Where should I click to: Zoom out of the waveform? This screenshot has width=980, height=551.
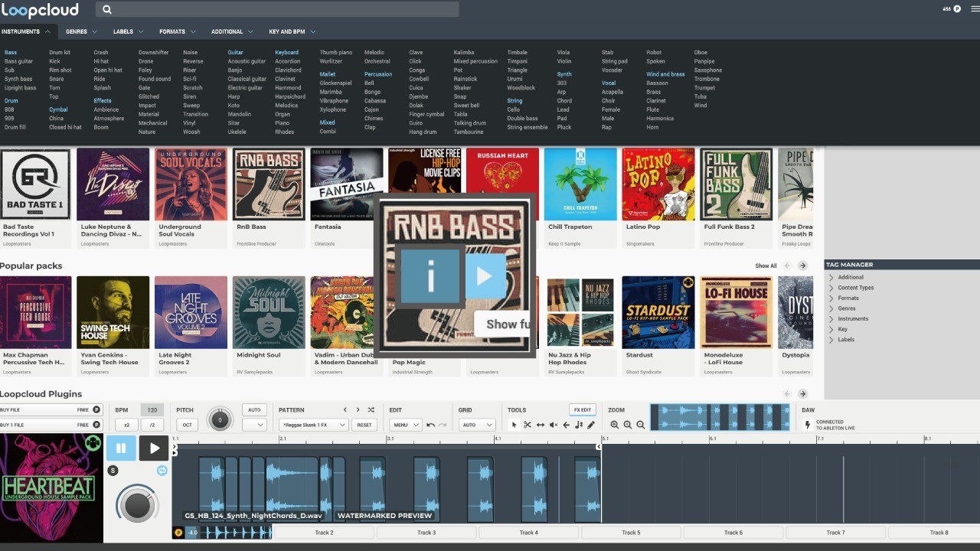(641, 425)
